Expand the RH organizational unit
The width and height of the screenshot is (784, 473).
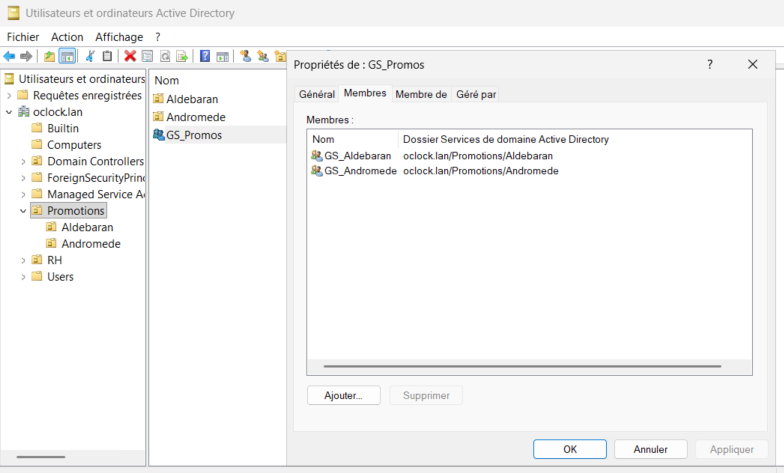point(23,260)
